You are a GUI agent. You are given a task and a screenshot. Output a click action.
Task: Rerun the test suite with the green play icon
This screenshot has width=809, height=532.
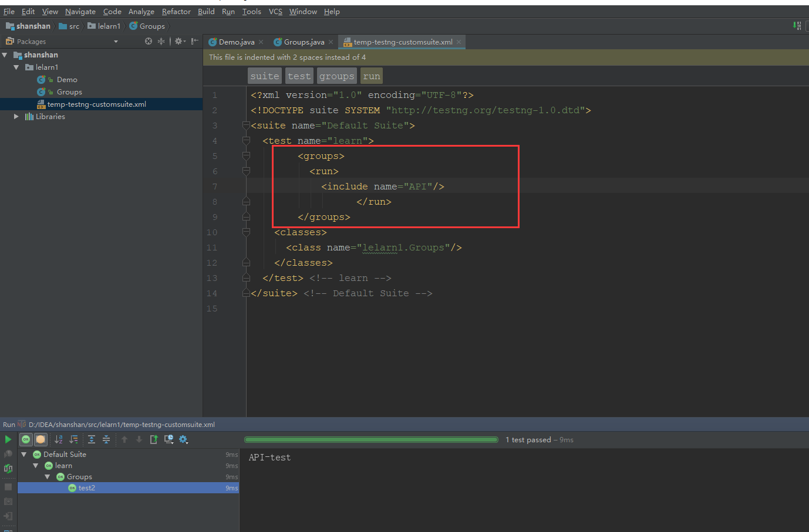8,439
